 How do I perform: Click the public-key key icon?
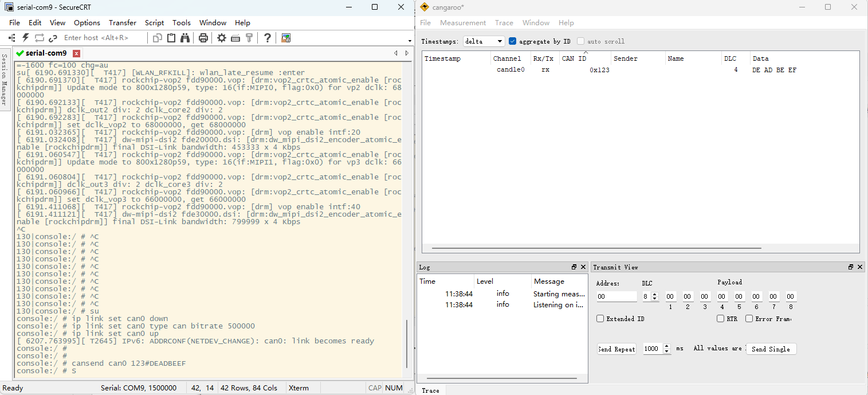(249, 38)
